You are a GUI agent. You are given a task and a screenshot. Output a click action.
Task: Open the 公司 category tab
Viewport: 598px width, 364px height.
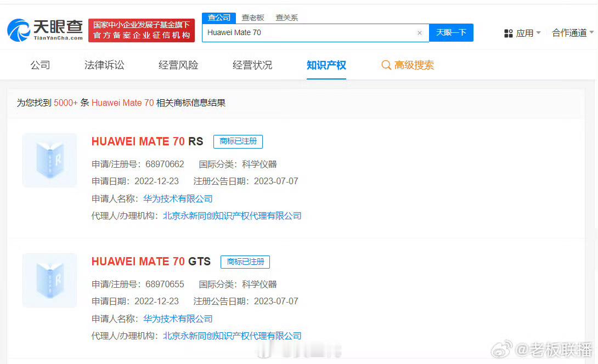(40, 65)
